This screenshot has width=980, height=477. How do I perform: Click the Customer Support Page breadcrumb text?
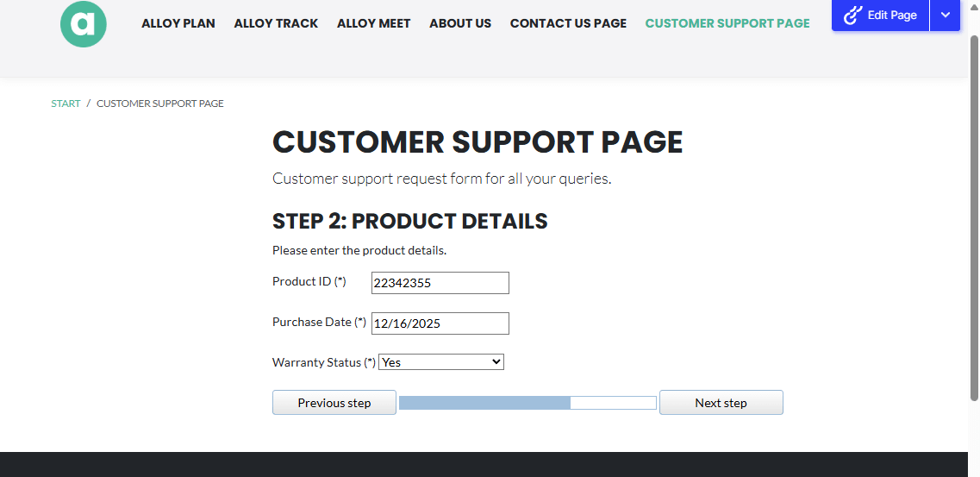(160, 104)
